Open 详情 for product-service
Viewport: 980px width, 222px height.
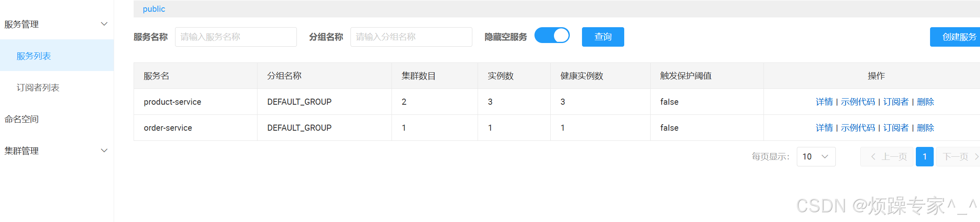coord(824,102)
